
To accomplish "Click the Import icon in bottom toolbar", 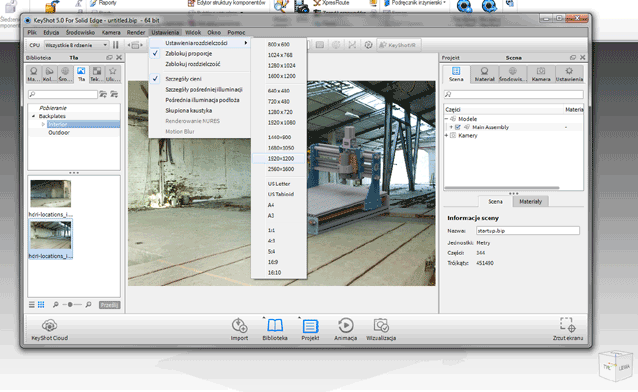I will 239,325.
